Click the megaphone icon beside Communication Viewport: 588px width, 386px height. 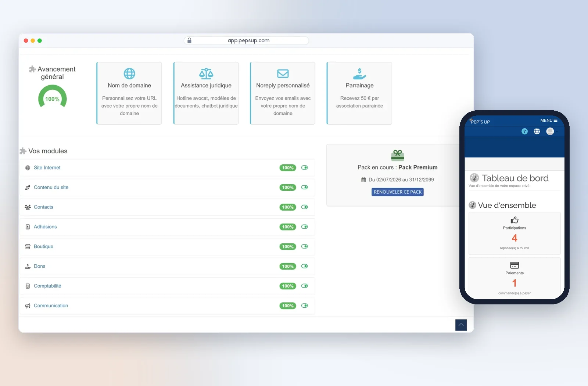click(28, 306)
